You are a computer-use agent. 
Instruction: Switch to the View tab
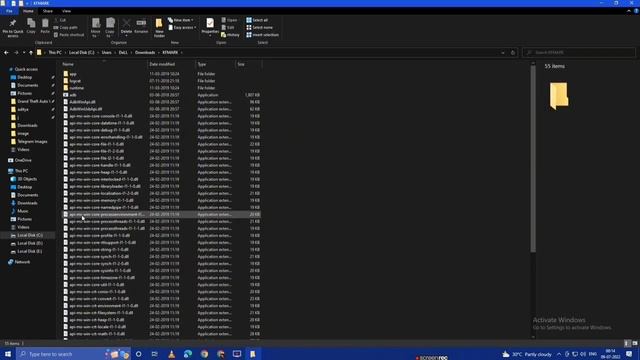point(66,11)
